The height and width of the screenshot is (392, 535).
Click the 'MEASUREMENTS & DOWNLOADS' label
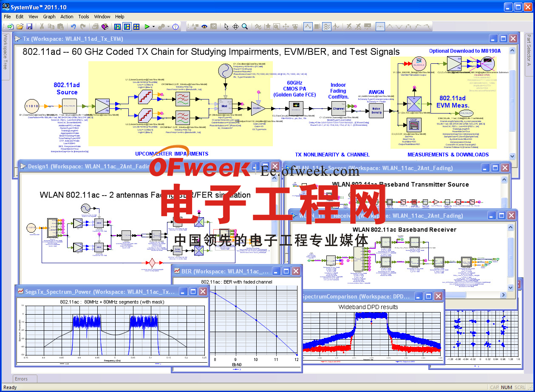448,154
